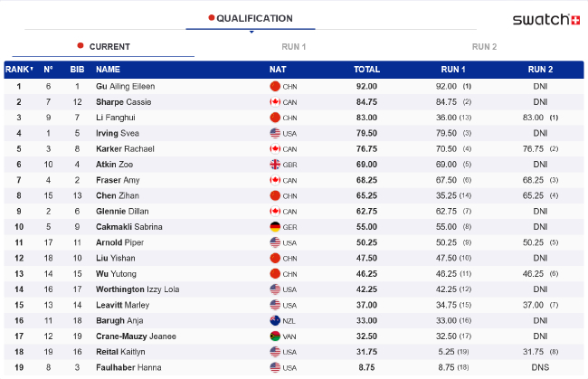Switch to the RUN 2 tab
The image size is (588, 379).
pyautogui.click(x=484, y=47)
